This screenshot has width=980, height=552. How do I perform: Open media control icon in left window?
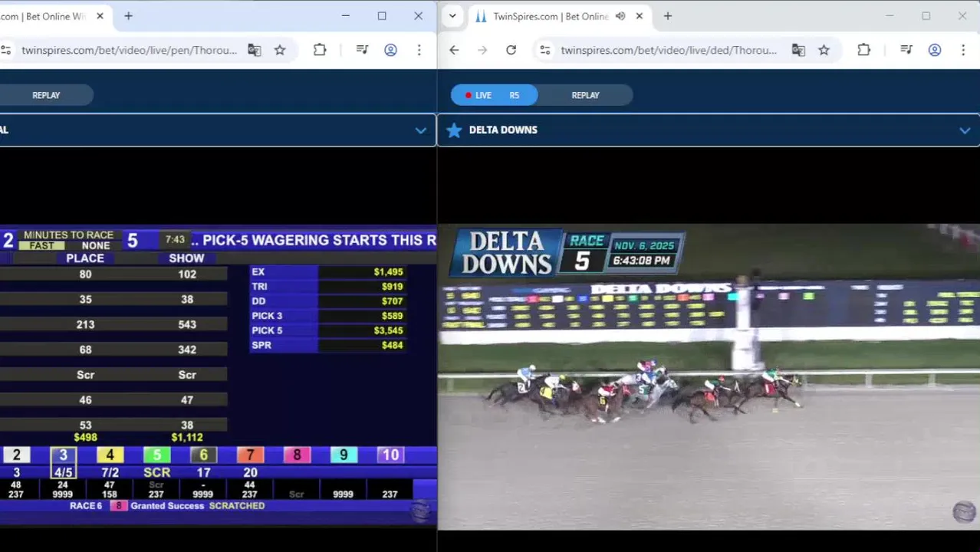[x=362, y=51]
